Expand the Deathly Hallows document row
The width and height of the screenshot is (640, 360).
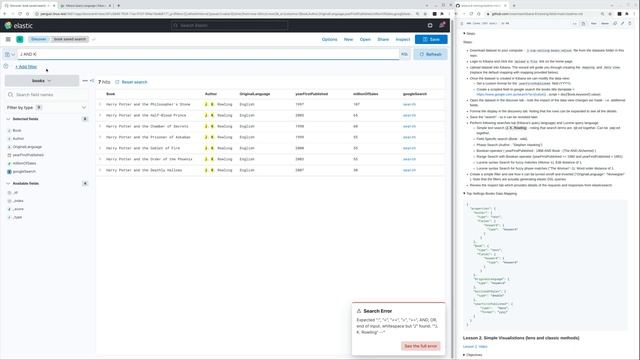click(100, 170)
